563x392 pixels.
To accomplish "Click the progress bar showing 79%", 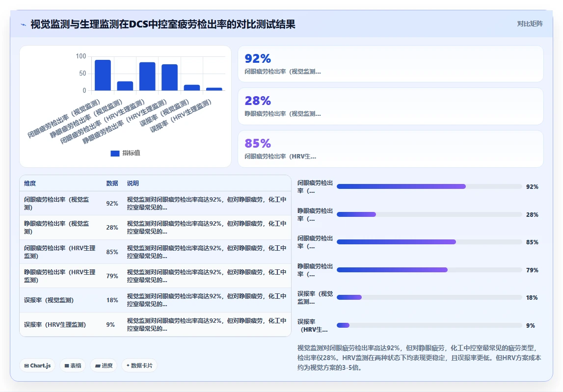I will tap(429, 270).
